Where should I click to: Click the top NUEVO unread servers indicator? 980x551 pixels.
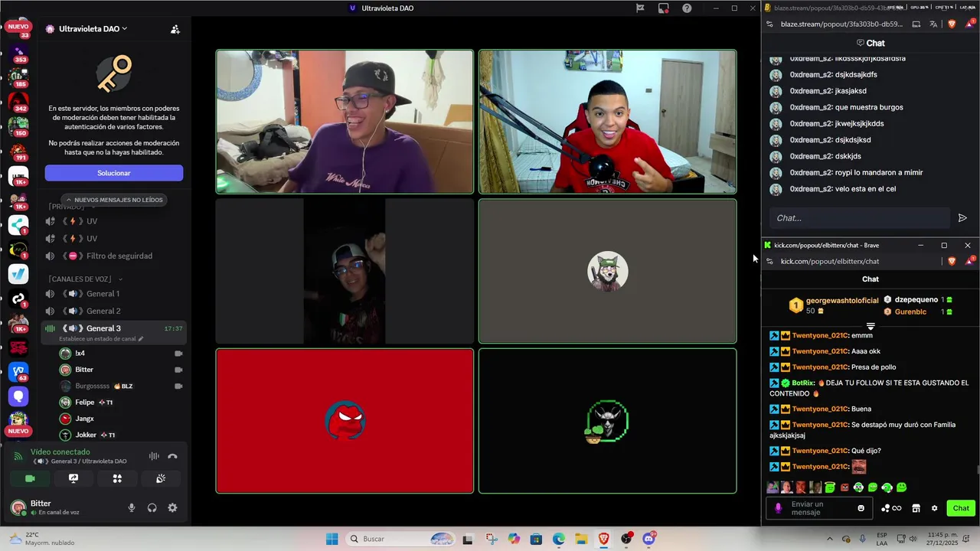tap(18, 27)
